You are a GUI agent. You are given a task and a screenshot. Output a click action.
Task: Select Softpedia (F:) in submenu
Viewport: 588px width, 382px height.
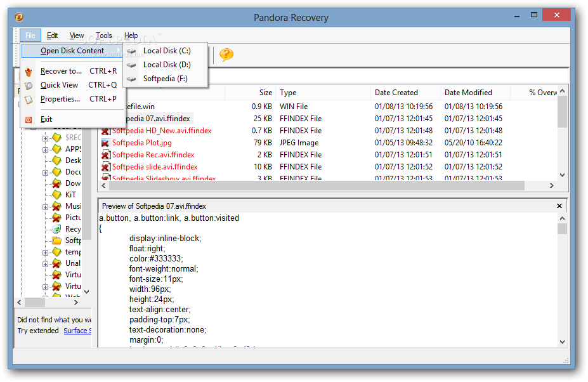[166, 79]
